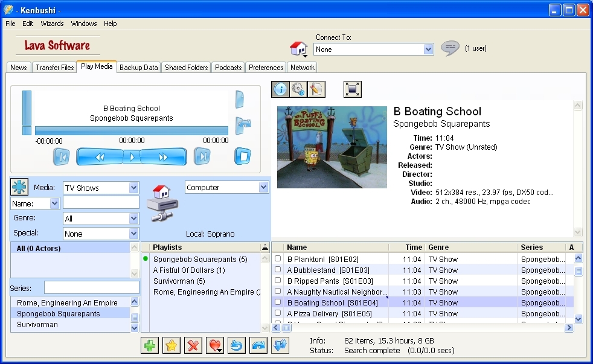Switch to the Backup Data tab
This screenshot has width=593, height=364.
pos(139,67)
